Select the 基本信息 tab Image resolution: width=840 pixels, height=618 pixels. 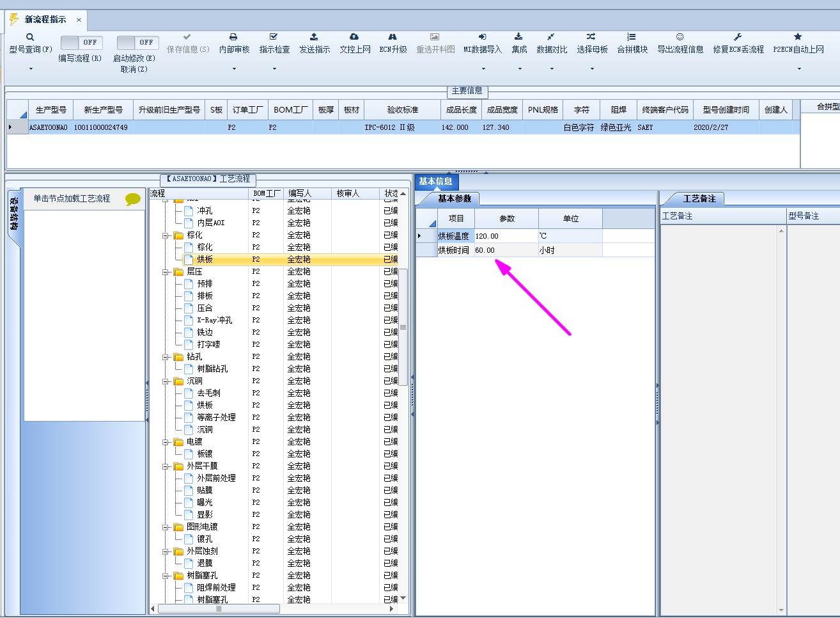coord(435,182)
